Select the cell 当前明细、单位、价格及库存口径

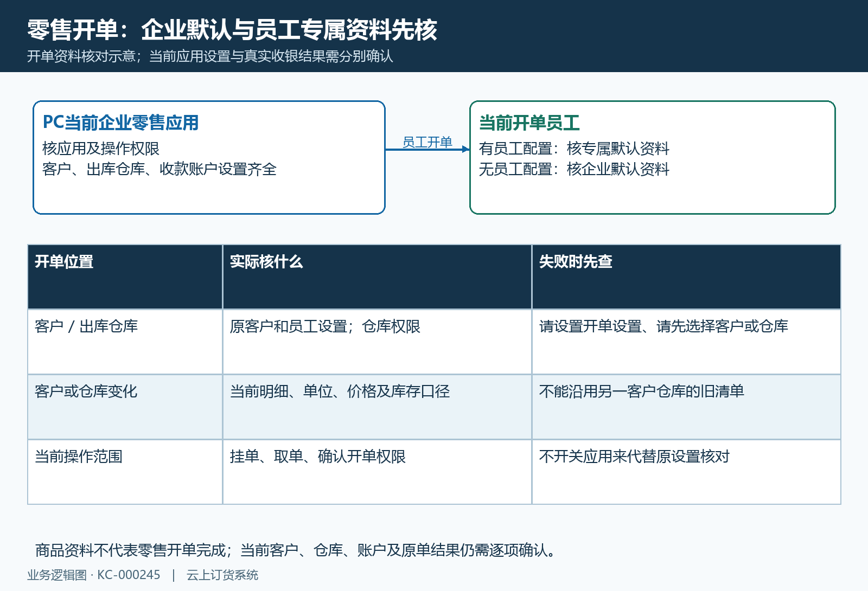[377, 407]
